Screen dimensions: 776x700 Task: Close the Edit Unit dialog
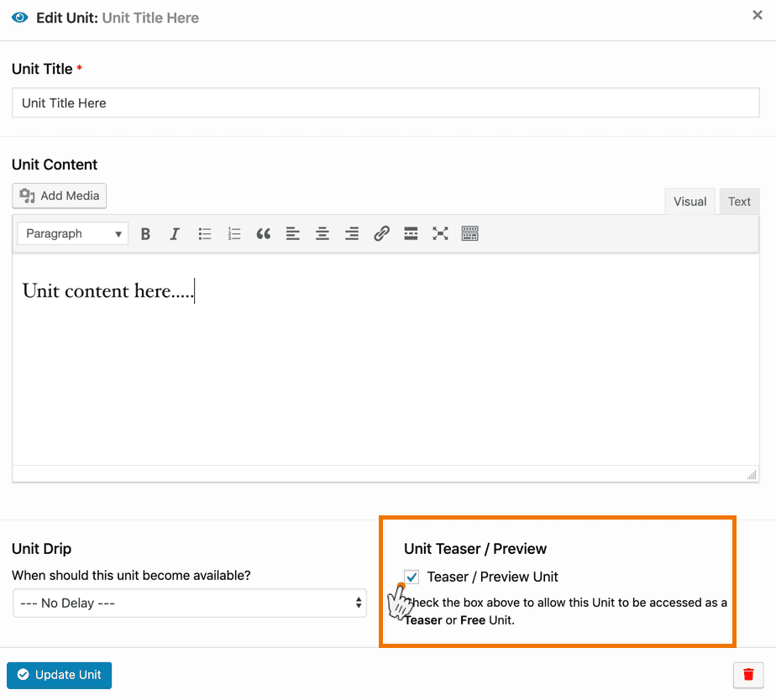[x=758, y=15]
